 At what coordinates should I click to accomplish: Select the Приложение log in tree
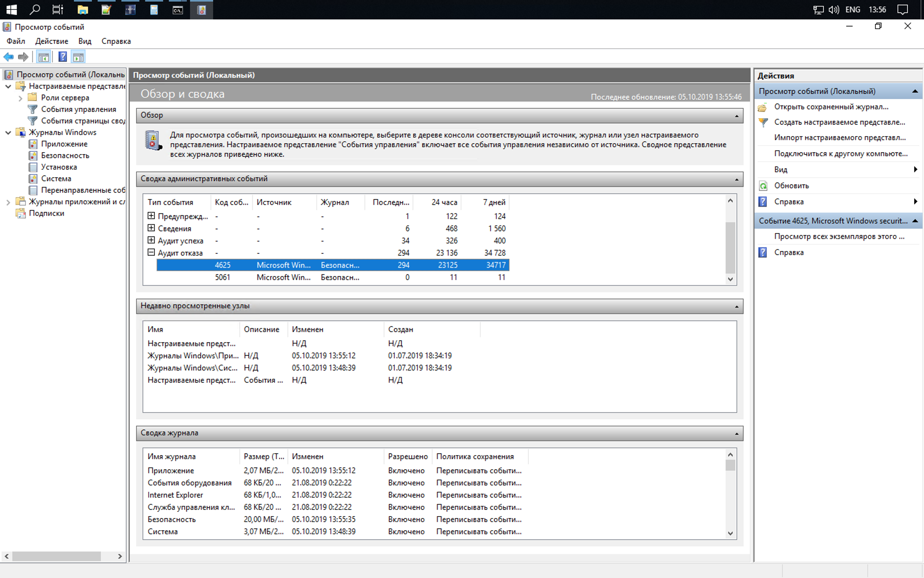pos(64,144)
